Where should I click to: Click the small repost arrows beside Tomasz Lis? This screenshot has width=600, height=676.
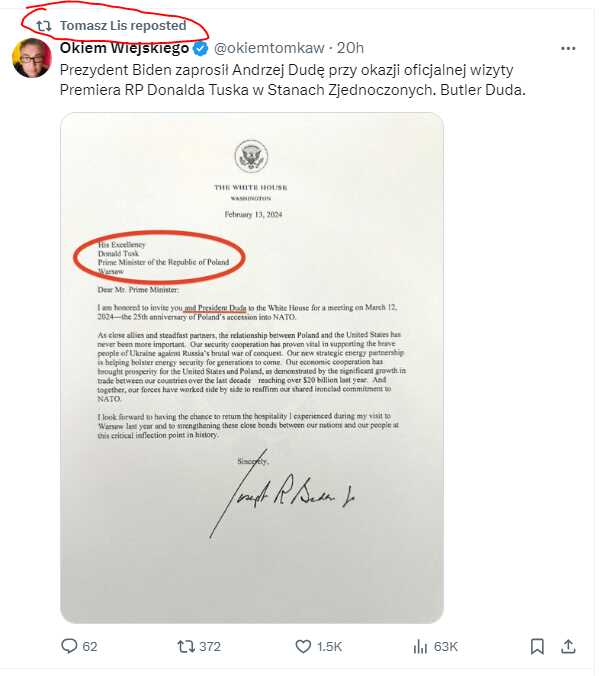pyautogui.click(x=44, y=26)
